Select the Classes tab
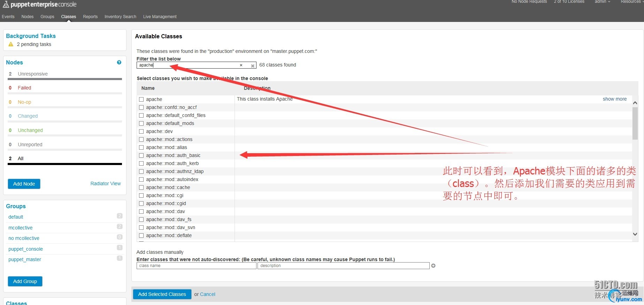The width and height of the screenshot is (644, 305). click(x=69, y=17)
